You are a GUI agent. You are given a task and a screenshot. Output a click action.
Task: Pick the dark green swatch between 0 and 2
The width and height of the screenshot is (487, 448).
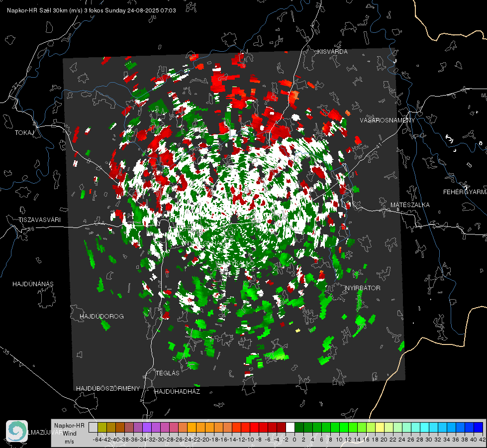pyautogui.click(x=299, y=427)
